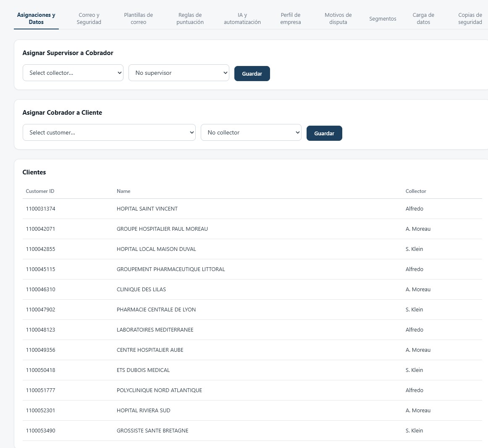This screenshot has width=488, height=448.
Task: Go to the Carga de datos tab
Action: click(x=423, y=18)
